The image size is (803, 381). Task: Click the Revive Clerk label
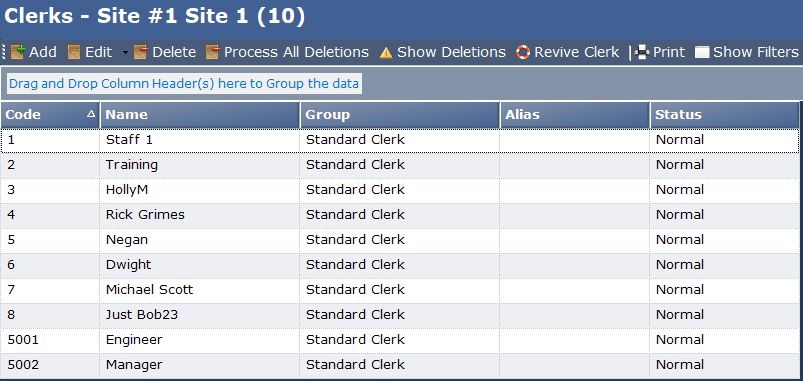click(x=577, y=52)
